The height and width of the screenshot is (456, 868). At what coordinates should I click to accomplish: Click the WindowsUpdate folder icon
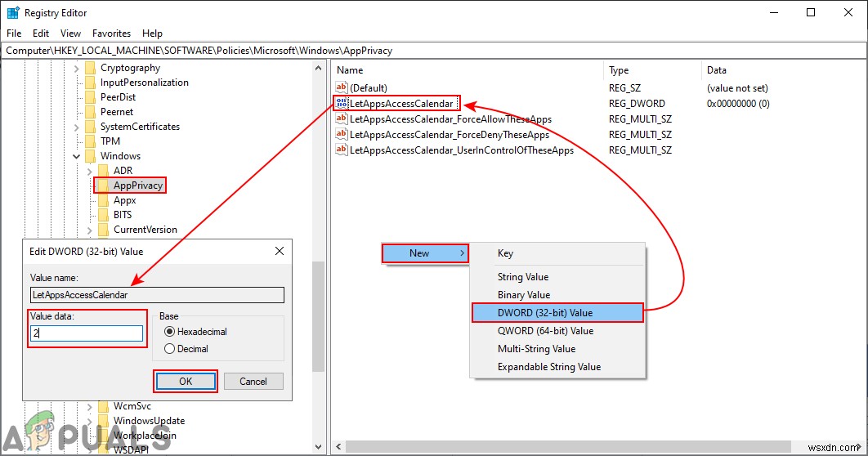[104, 421]
